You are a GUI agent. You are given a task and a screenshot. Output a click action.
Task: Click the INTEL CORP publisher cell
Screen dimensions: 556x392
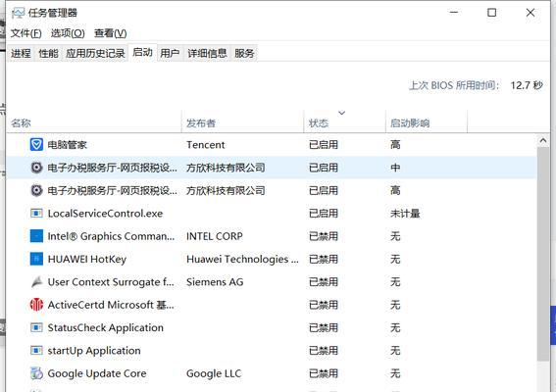click(215, 236)
